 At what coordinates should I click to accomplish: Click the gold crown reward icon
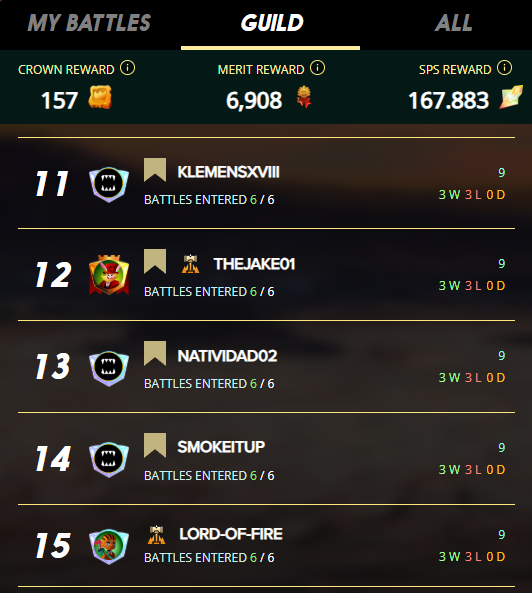click(100, 97)
